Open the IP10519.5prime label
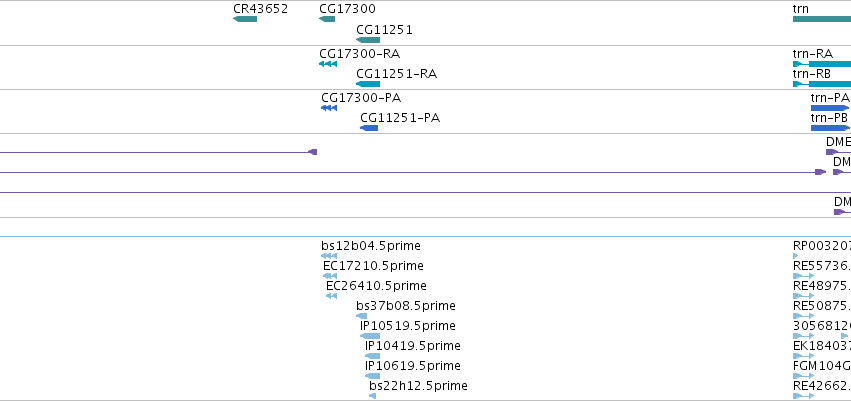Image resolution: width=851 pixels, height=401 pixels. point(408,326)
